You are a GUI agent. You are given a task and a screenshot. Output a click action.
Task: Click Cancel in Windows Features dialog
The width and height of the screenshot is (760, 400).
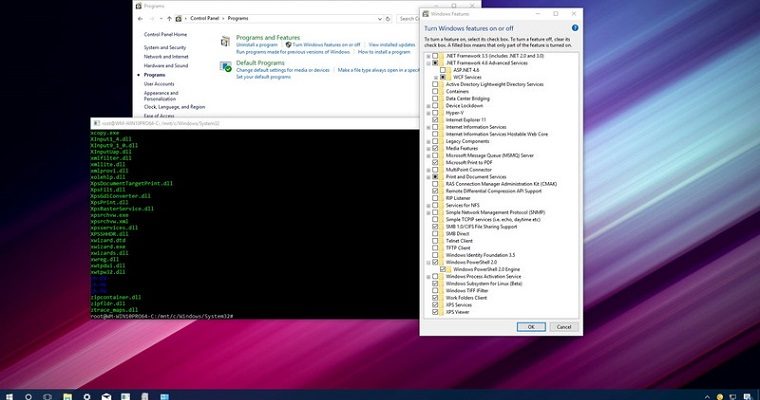click(564, 327)
